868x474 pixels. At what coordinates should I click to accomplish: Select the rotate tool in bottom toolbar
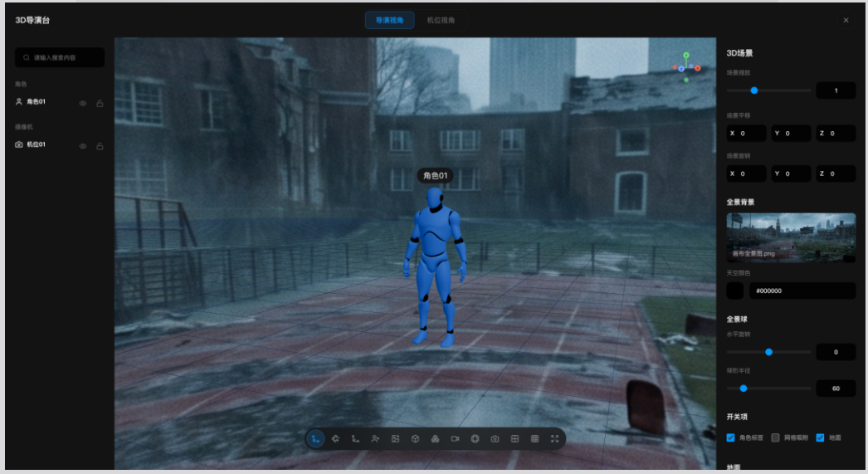(x=335, y=438)
